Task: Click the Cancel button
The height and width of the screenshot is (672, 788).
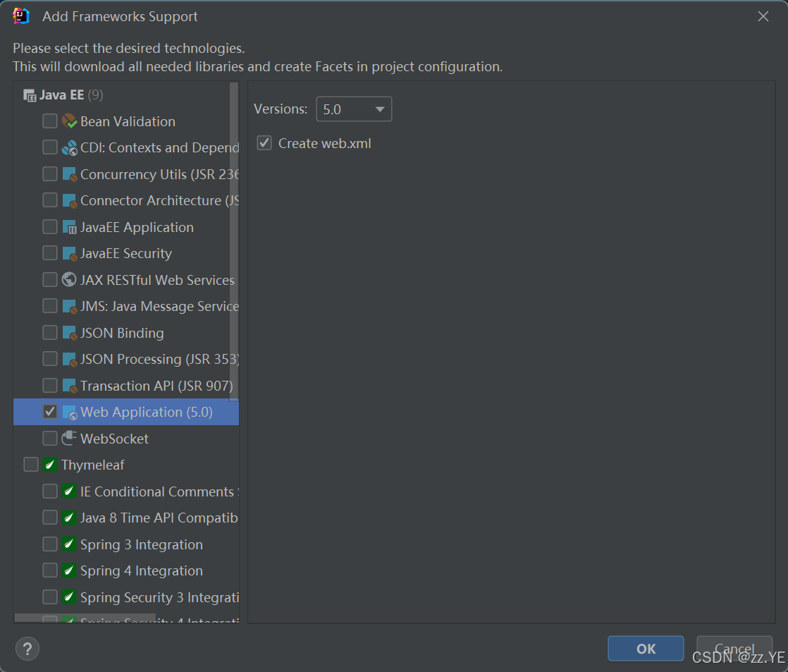Action: pos(734,649)
